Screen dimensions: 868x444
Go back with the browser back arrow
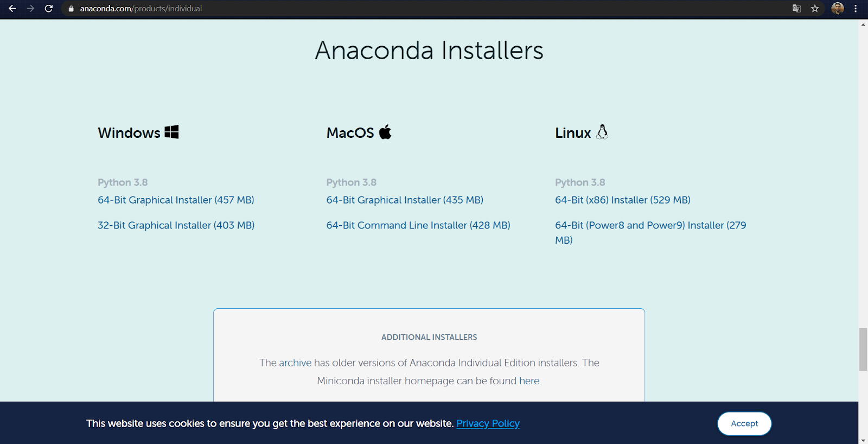tap(12, 9)
